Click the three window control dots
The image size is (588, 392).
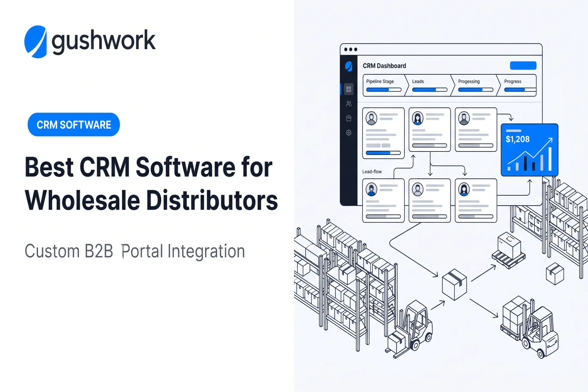click(351, 50)
